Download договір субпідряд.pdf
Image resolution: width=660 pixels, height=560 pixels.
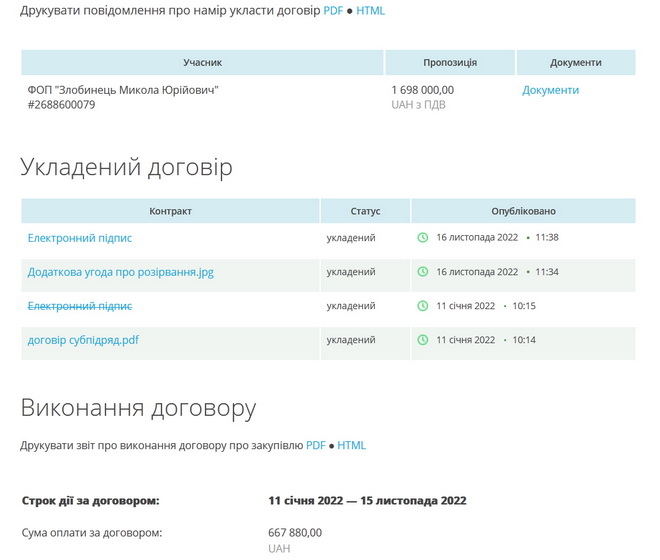83,340
